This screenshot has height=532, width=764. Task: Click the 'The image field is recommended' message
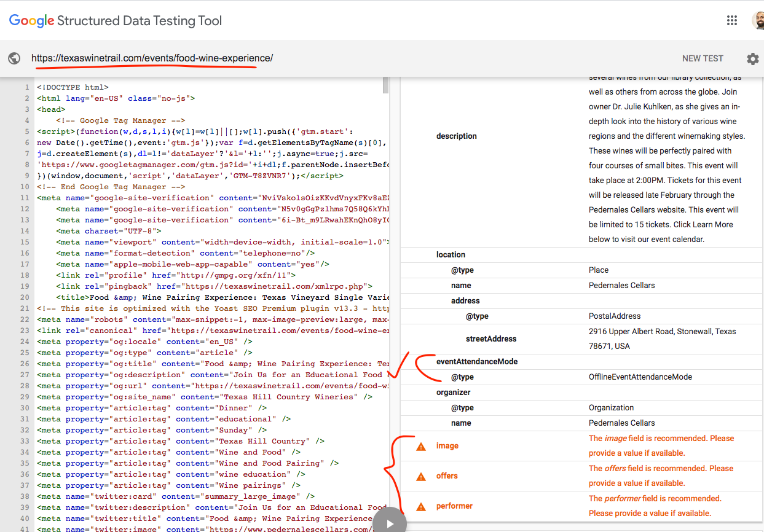(x=661, y=446)
